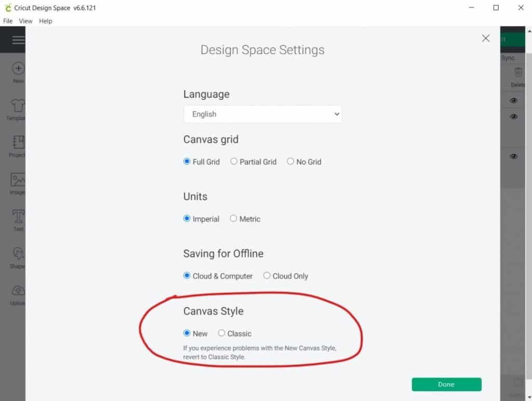The width and height of the screenshot is (532, 401).
Task: Open the Images icon in sidebar
Action: tap(18, 179)
